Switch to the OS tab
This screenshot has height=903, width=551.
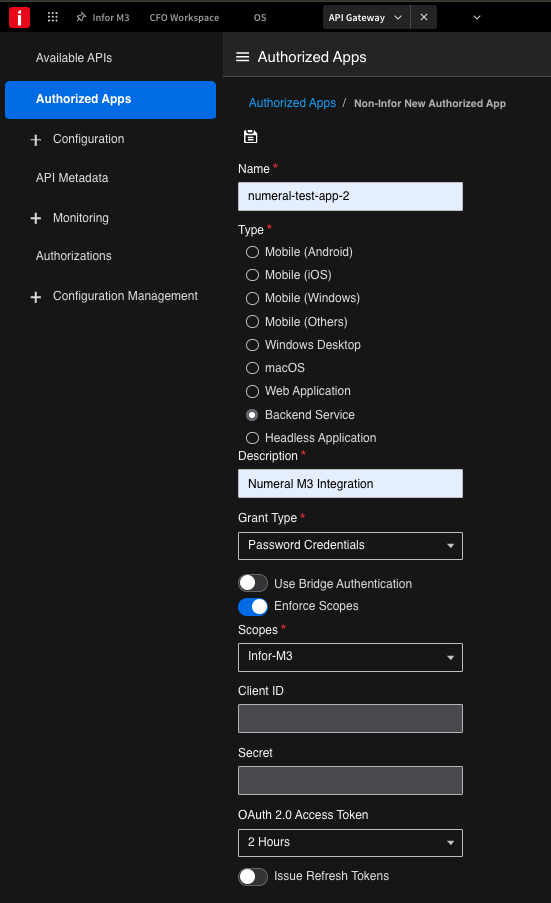[x=260, y=17]
